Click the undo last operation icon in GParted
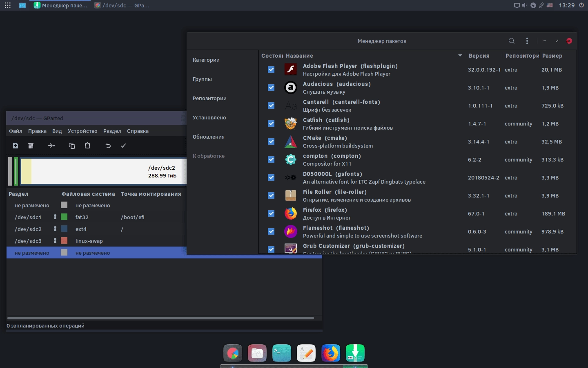This screenshot has height=368, width=588. click(108, 146)
